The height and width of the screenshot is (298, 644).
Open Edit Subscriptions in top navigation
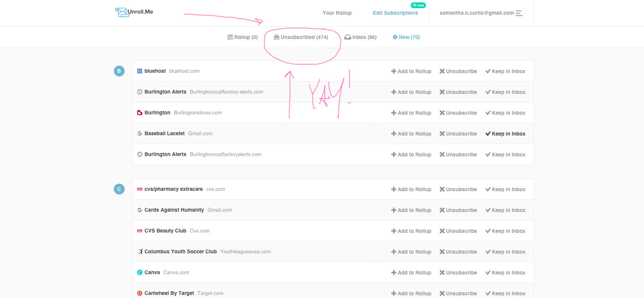(x=396, y=13)
